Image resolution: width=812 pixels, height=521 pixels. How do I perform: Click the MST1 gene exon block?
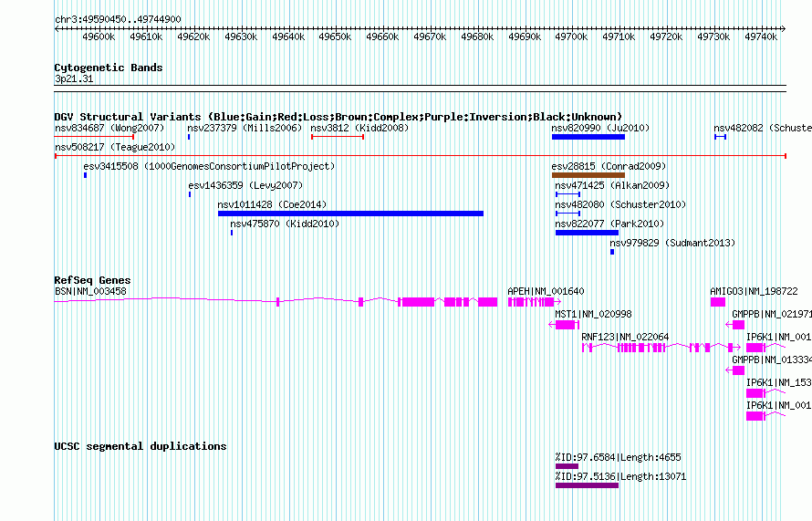(x=566, y=325)
